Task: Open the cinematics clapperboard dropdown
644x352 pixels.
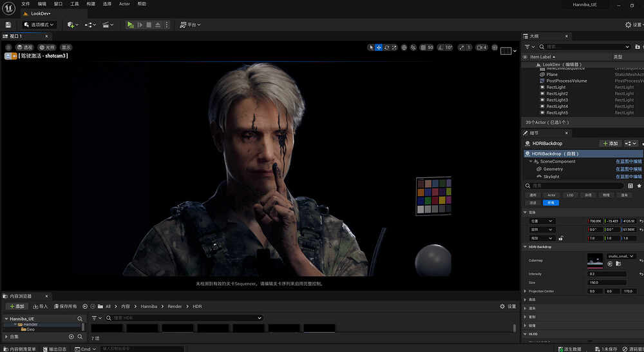Action: 108,24
